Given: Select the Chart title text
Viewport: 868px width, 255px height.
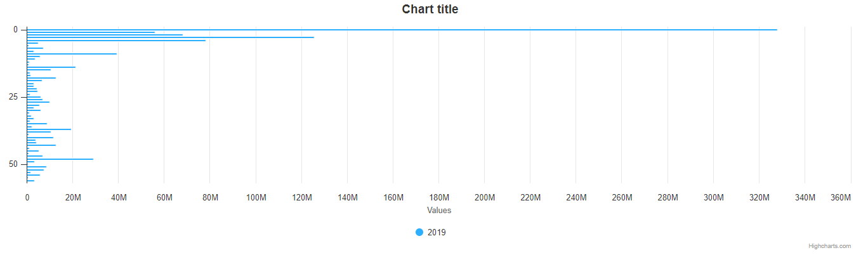Looking at the screenshot, I should pos(430,10).
